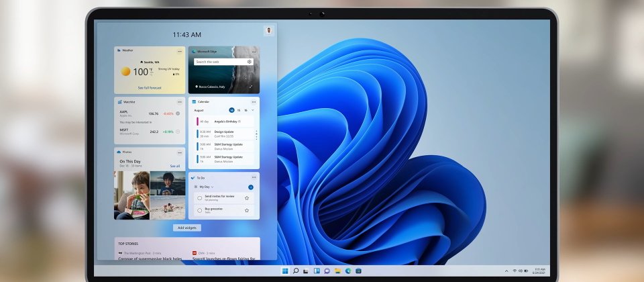Screen dimensions: 644x282
Task: Open Edge widget search settings gear
Action: point(250,62)
